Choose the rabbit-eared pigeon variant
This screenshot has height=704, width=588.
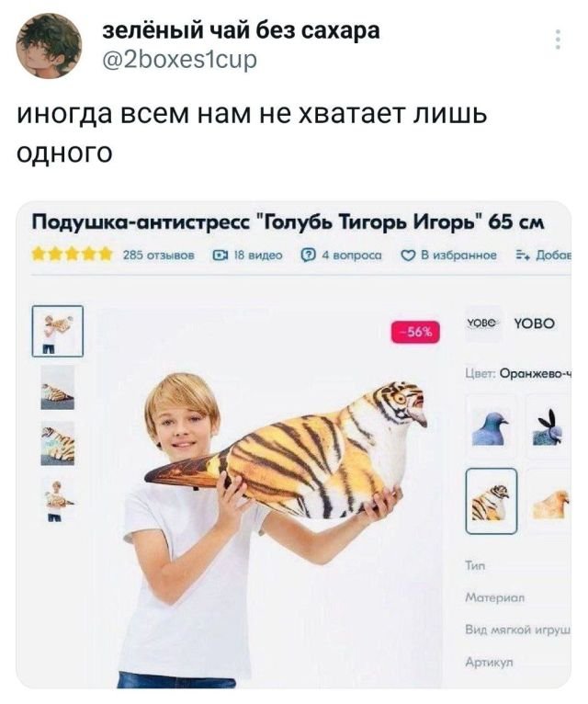click(548, 426)
